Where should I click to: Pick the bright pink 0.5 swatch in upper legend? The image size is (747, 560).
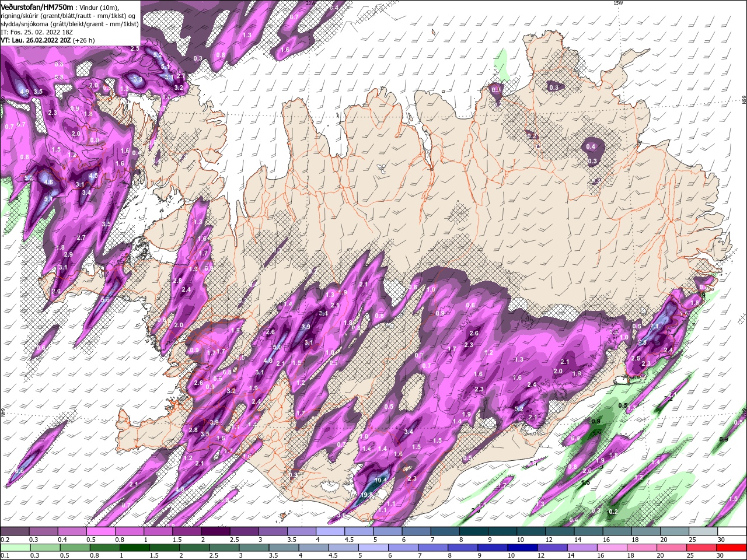(100, 532)
